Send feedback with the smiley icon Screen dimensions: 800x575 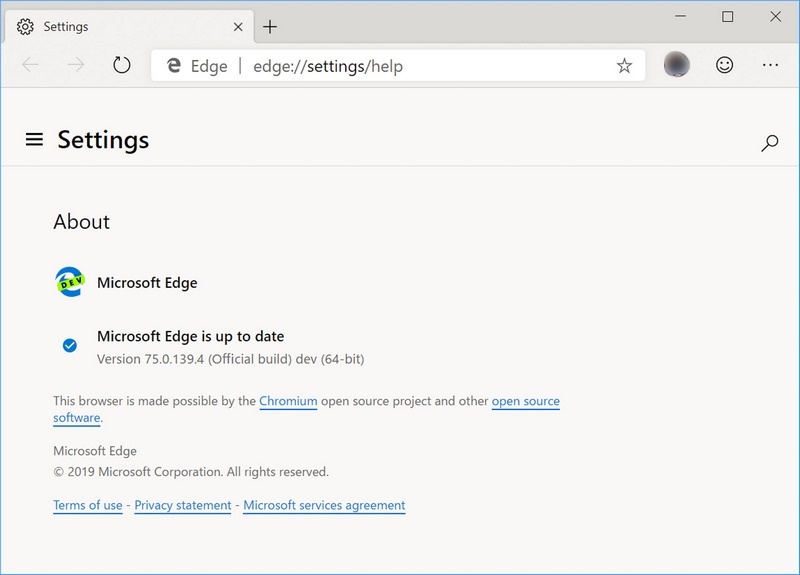[724, 65]
